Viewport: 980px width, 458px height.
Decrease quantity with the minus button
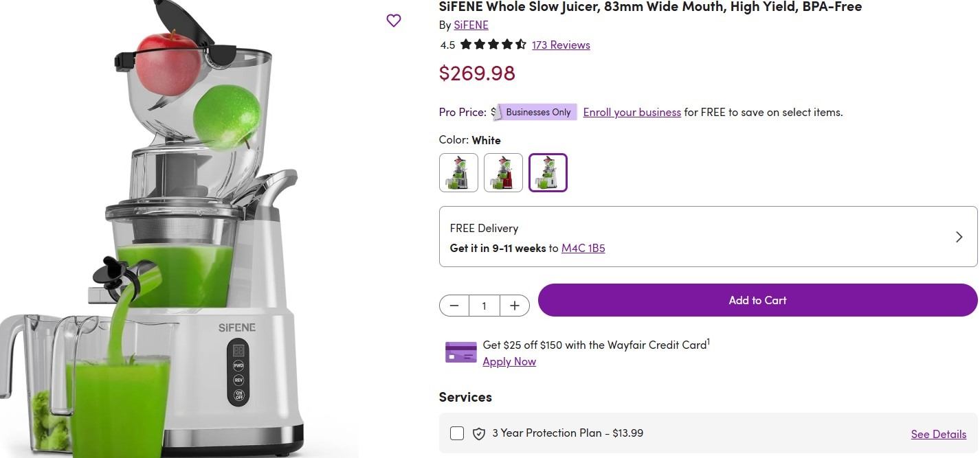[454, 306]
